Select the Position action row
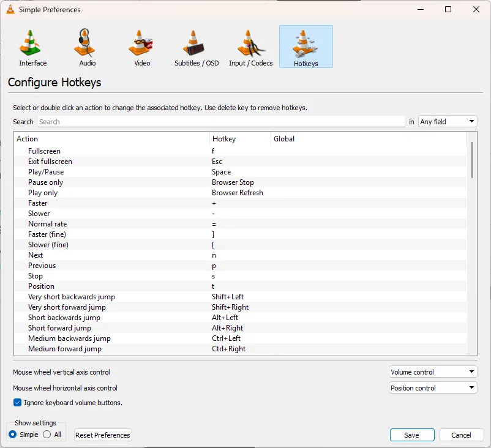This screenshot has width=491, height=448. tap(240, 286)
